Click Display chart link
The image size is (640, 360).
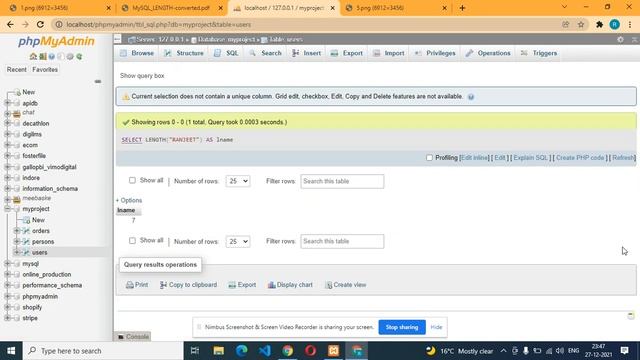point(290,285)
